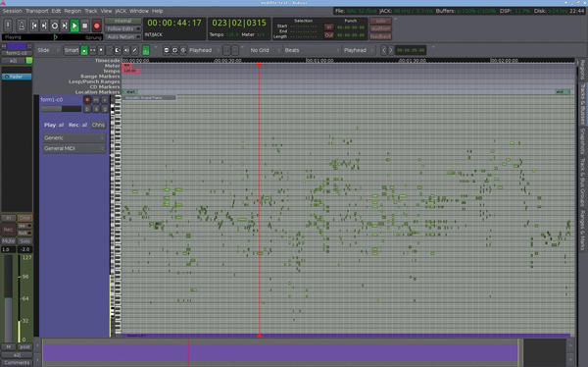Click the punch In button
This screenshot has width=588, height=367.
click(329, 27)
